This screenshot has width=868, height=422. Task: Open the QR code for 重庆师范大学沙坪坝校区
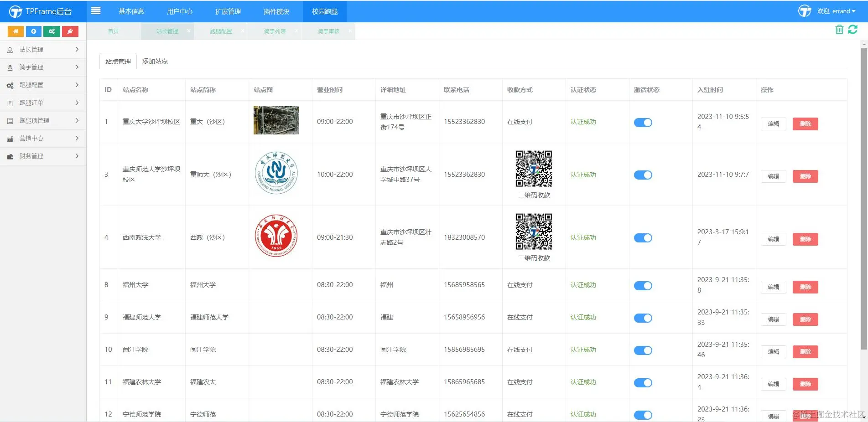534,169
